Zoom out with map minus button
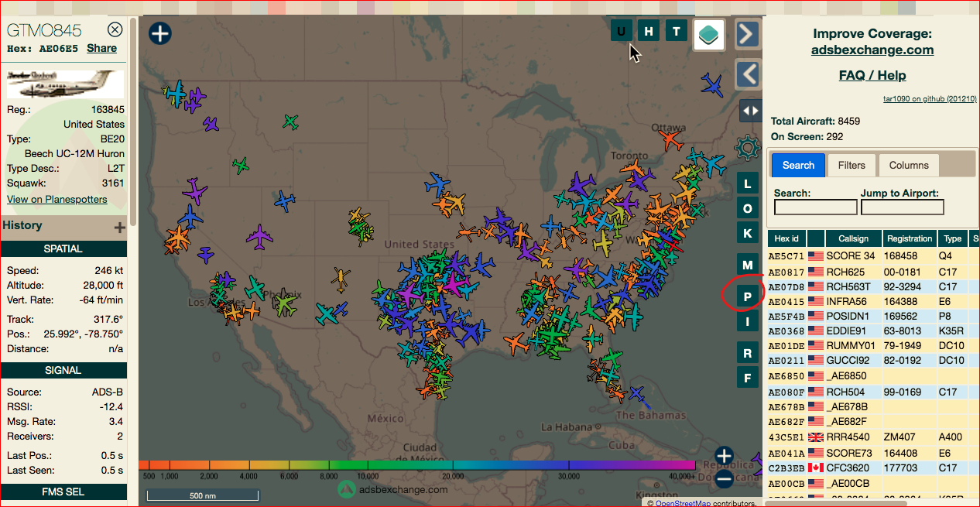980x507 pixels. point(724,479)
